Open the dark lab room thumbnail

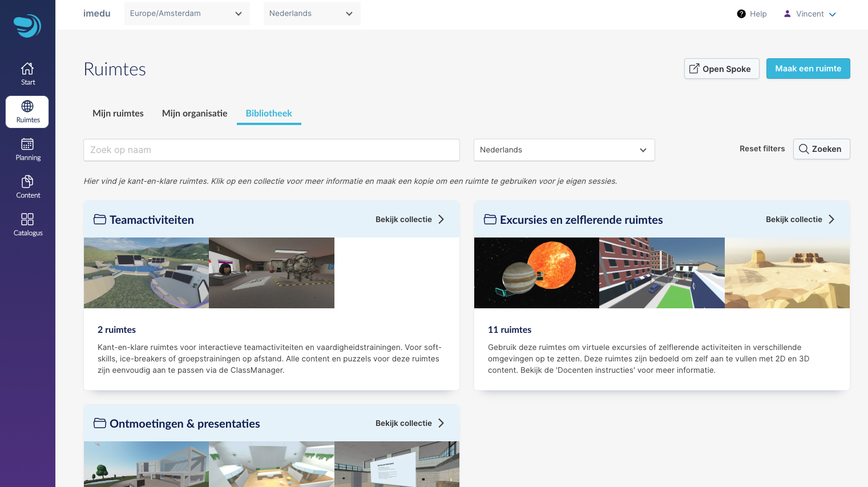click(x=272, y=273)
